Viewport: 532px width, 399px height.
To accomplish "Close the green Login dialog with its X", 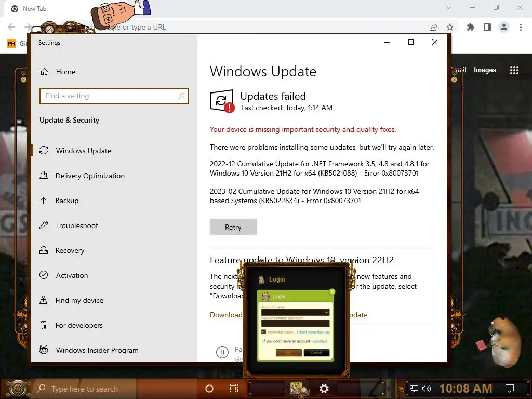I will pyautogui.click(x=332, y=291).
